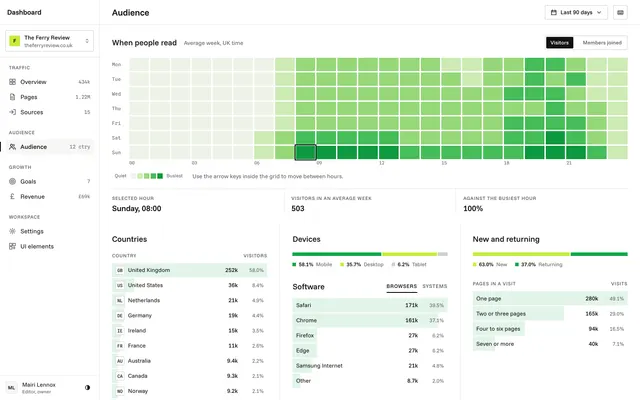The width and height of the screenshot is (640, 400).
Task: Click the Pages document icon
Action: [12, 97]
